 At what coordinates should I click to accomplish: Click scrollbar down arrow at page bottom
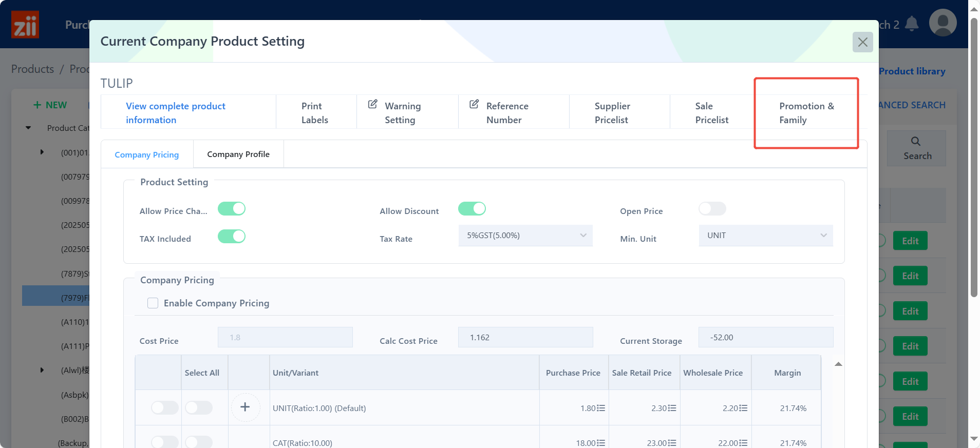974,439
